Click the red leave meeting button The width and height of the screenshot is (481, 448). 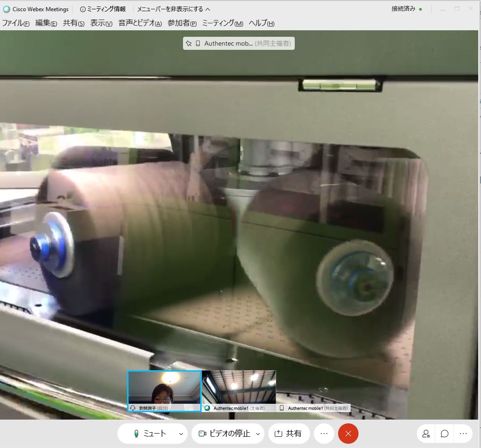(x=348, y=434)
